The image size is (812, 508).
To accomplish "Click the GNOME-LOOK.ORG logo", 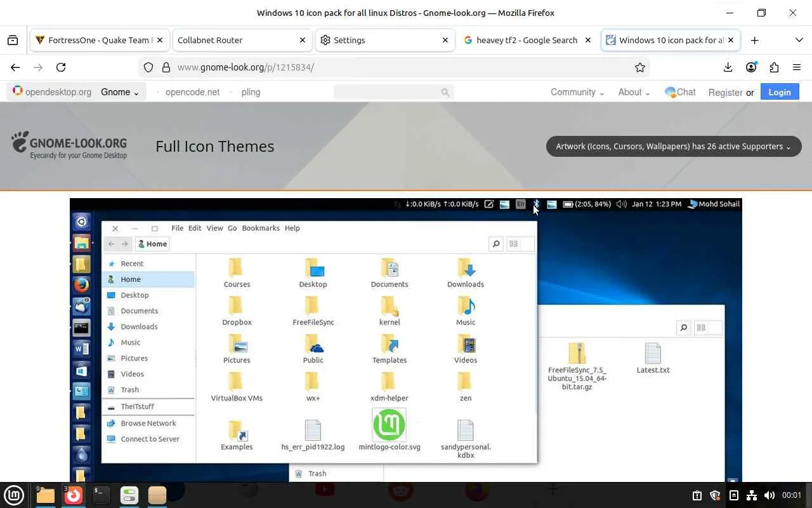I will [x=69, y=145].
